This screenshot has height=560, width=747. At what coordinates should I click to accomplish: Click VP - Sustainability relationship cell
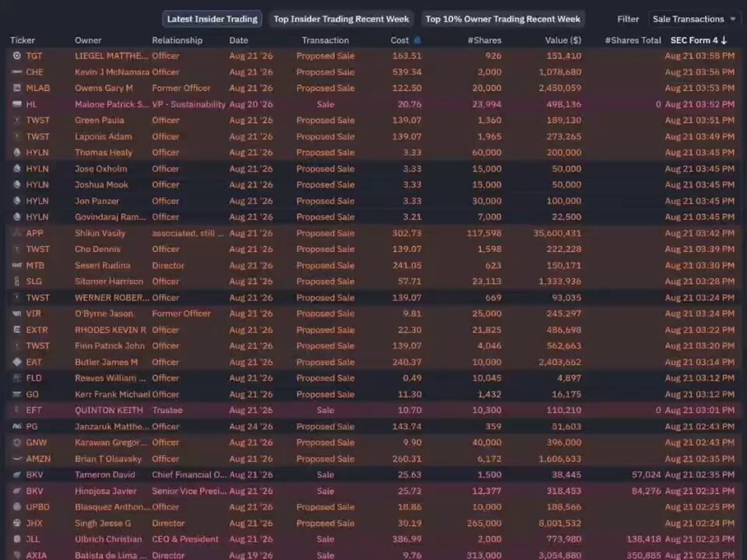point(188,104)
